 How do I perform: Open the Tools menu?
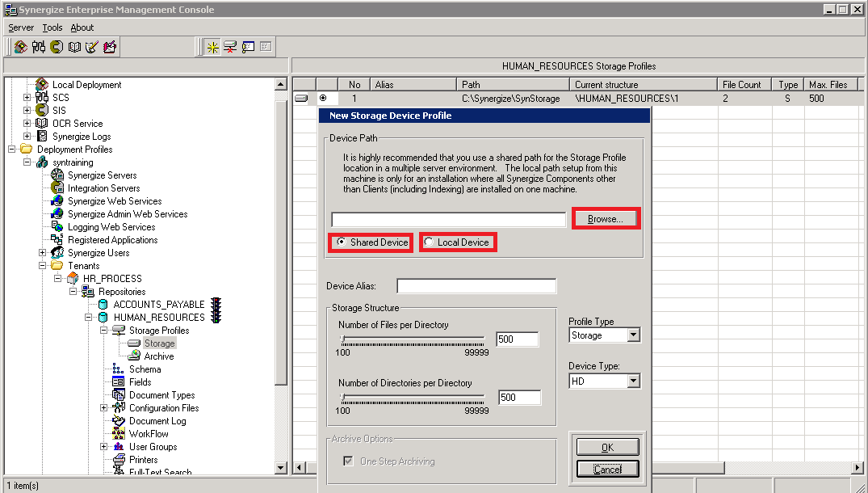click(x=52, y=27)
